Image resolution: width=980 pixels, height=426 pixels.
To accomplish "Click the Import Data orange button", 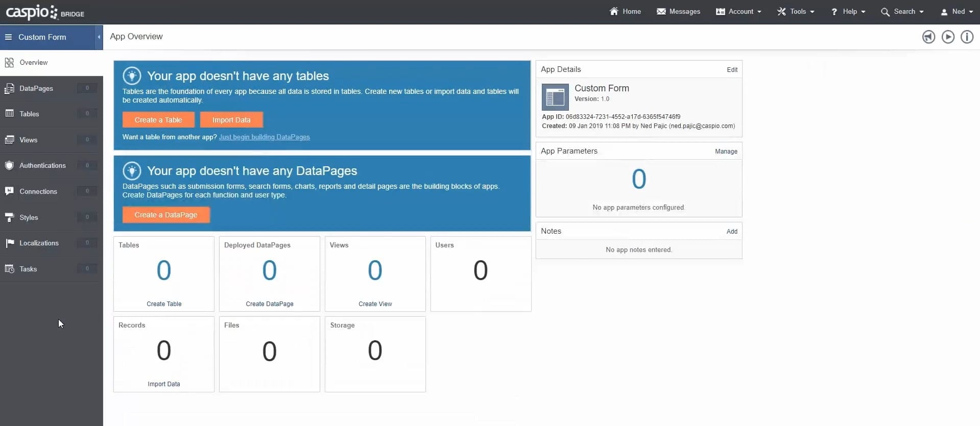I will [231, 120].
